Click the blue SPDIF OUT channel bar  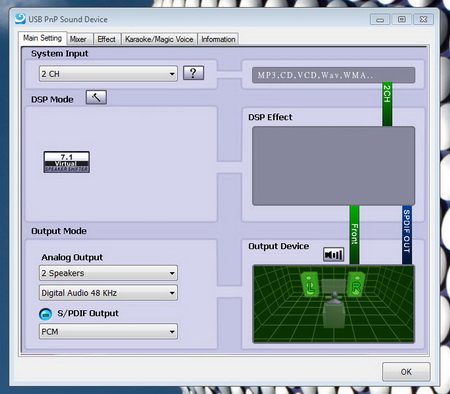tap(407, 235)
